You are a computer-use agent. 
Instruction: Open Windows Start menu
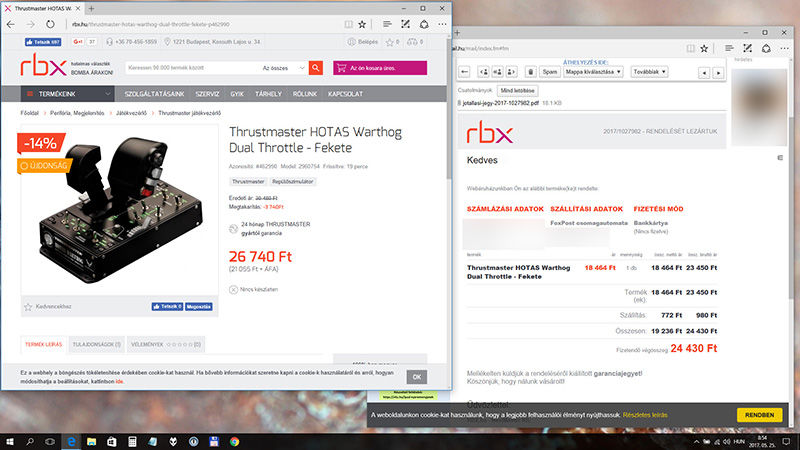(10, 442)
